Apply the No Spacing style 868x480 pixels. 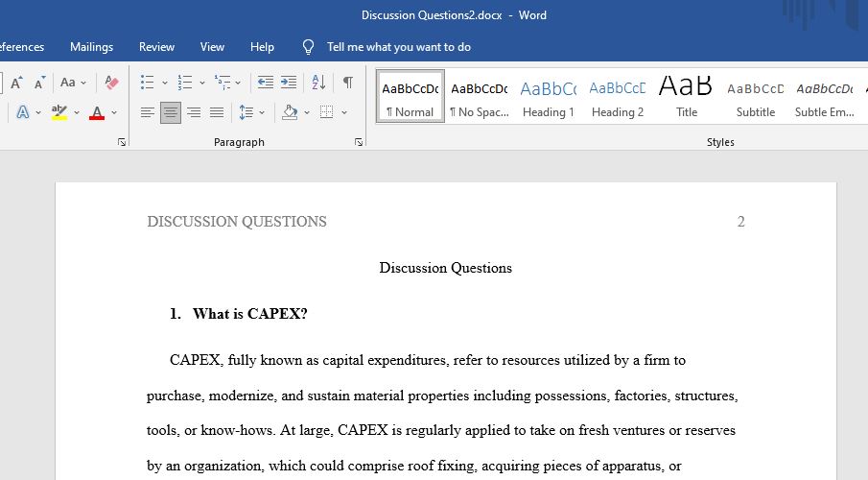coord(480,96)
